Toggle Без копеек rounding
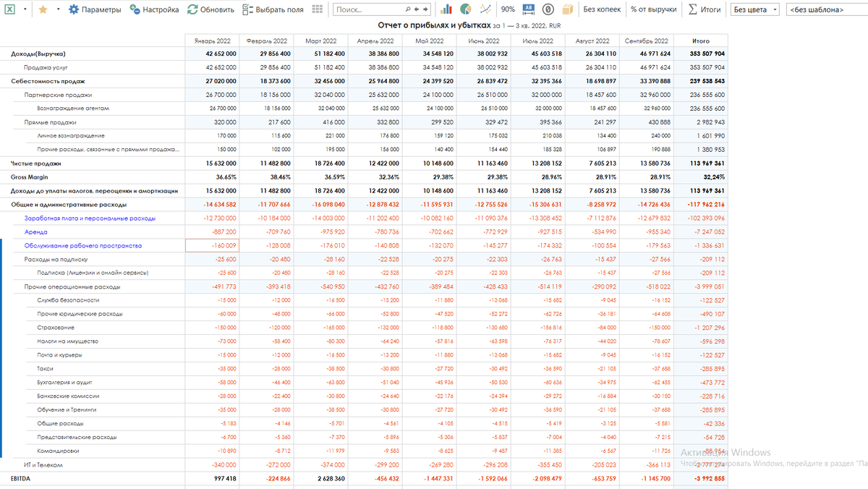 (x=603, y=9)
